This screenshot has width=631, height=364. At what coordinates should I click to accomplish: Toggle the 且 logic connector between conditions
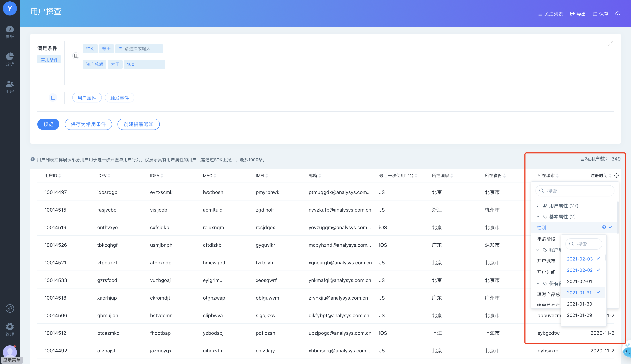coord(76,56)
